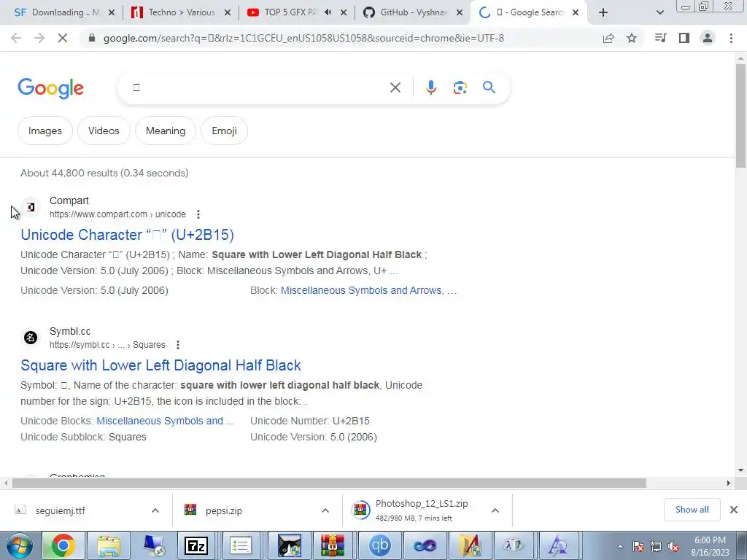Click the horizontal scrollbar thumb
Screen dimensions: 747x560
coord(329,483)
